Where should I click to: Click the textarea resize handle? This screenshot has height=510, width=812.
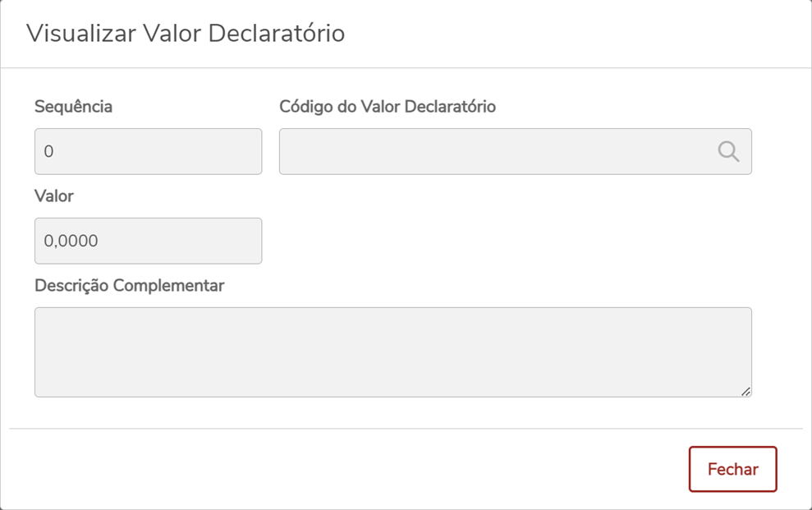tap(745, 392)
